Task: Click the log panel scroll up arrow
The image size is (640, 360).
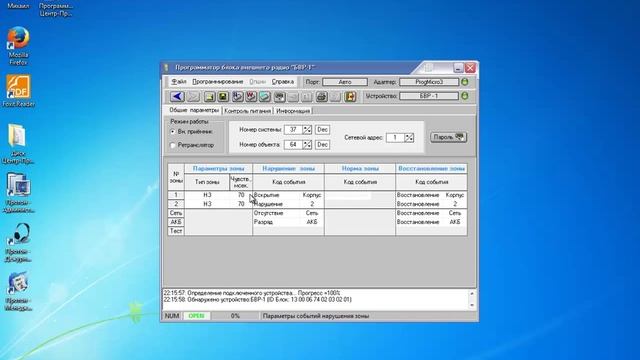Action: (x=472, y=293)
